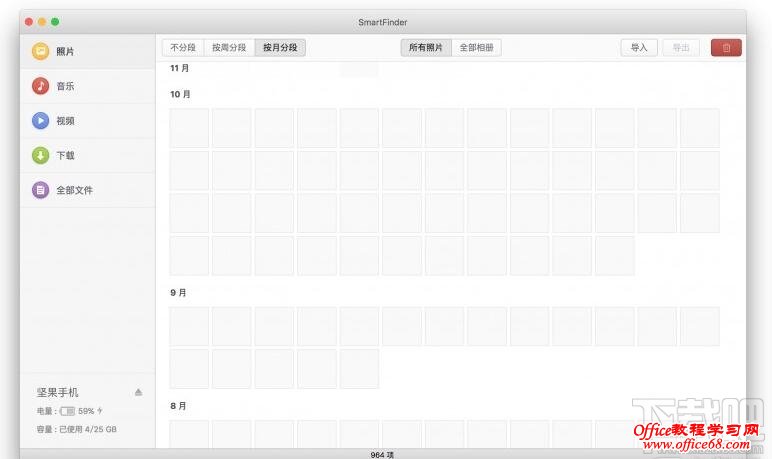This screenshot has width=772, height=459.
Task: Click the 导入 (Import) button
Action: [x=639, y=48]
